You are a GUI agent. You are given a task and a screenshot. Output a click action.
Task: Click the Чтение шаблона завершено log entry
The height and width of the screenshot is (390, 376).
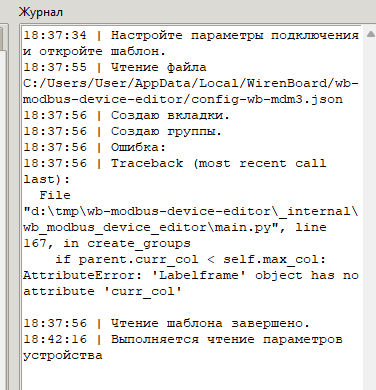coord(167,323)
